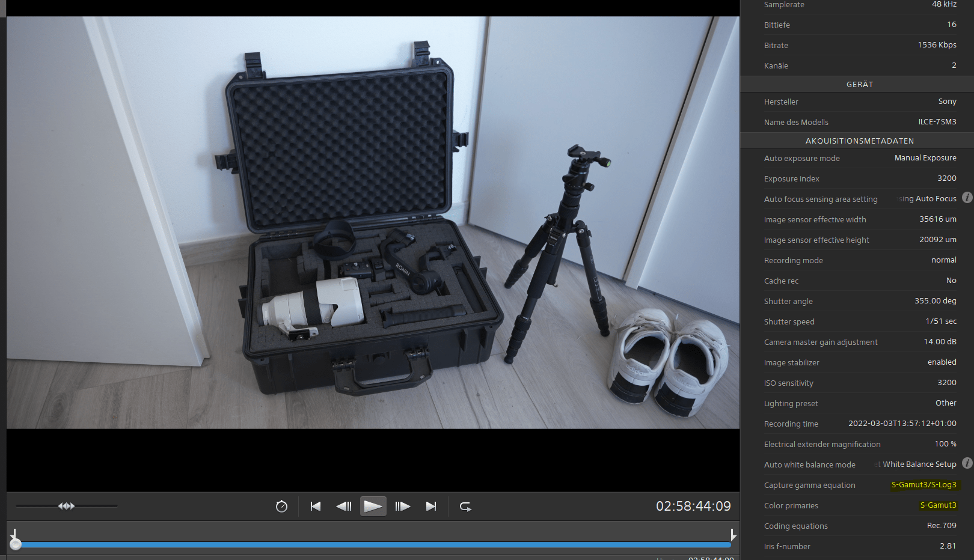The width and height of the screenshot is (974, 560).
Task: Select the stopwatch real-time playback icon
Action: pos(281,506)
